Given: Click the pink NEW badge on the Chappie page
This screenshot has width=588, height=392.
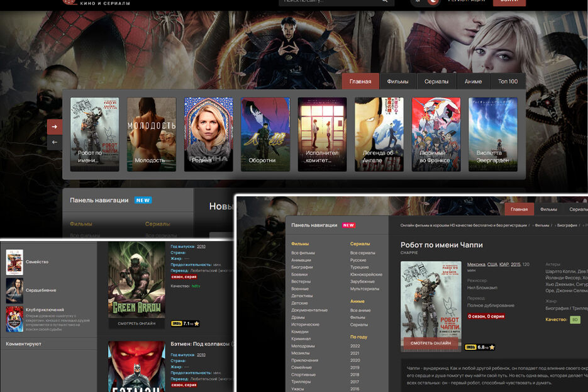Looking at the screenshot, I should click(x=348, y=225).
